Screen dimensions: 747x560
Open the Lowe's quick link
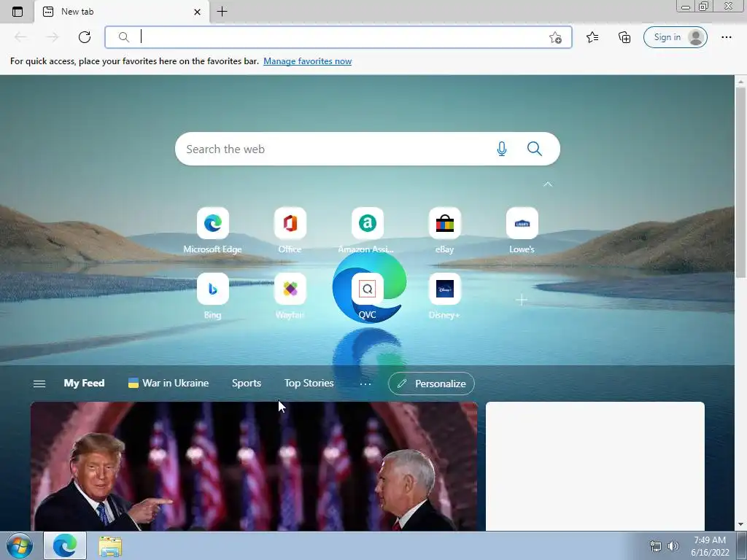(522, 230)
